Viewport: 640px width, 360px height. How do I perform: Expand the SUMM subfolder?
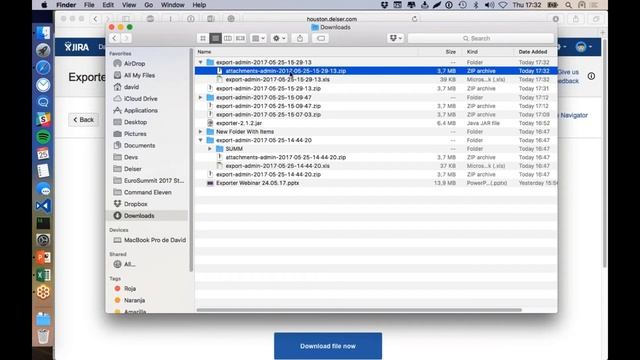point(210,149)
